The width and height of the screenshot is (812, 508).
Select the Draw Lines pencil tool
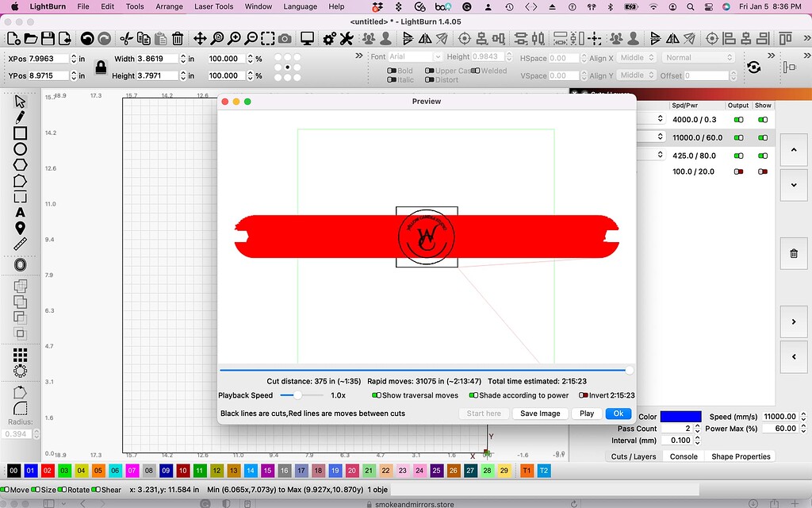click(20, 117)
